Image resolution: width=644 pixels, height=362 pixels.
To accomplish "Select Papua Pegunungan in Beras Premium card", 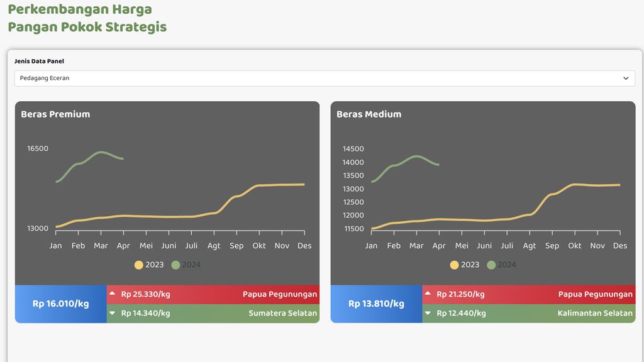I will click(x=280, y=294).
